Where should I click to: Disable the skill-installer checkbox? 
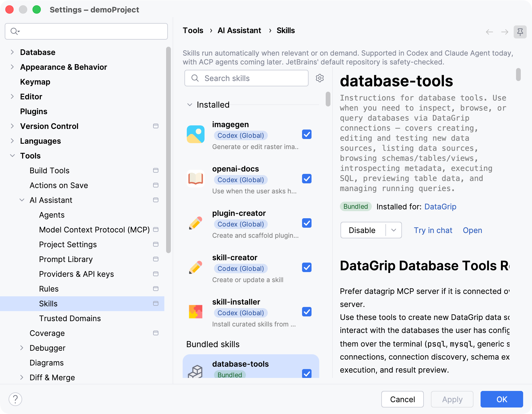tap(307, 312)
